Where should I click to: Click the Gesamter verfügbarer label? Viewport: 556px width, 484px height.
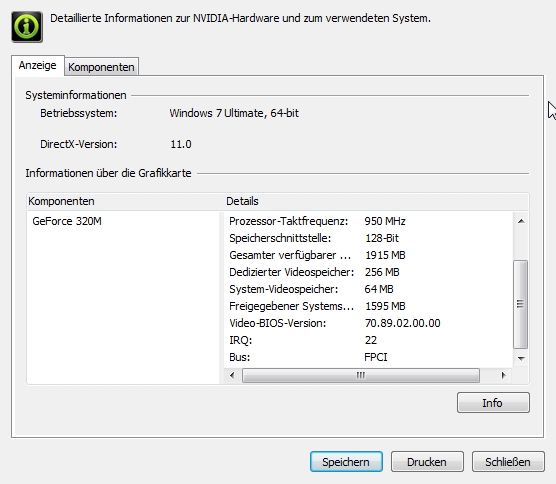[290, 255]
